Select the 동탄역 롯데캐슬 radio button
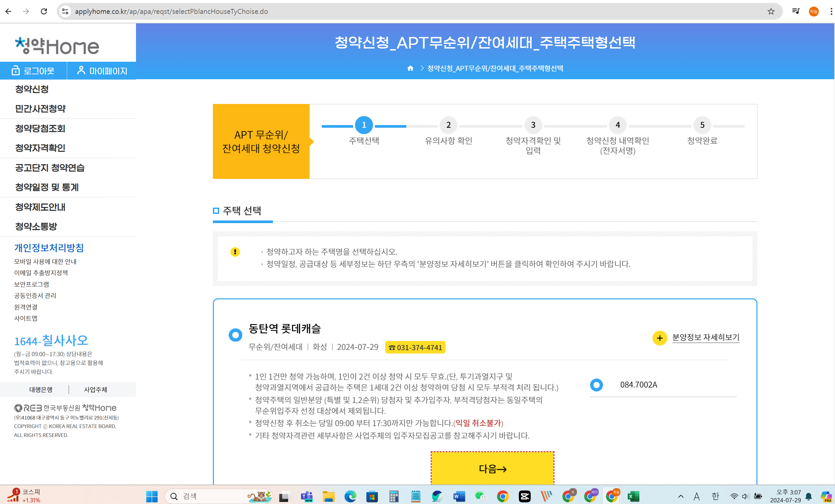This screenshot has width=835, height=504. [235, 335]
